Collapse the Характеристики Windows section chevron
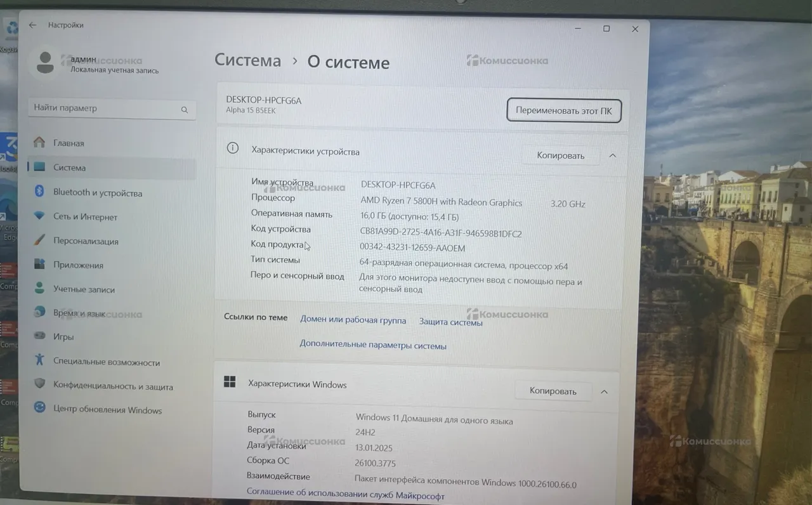 (x=604, y=392)
